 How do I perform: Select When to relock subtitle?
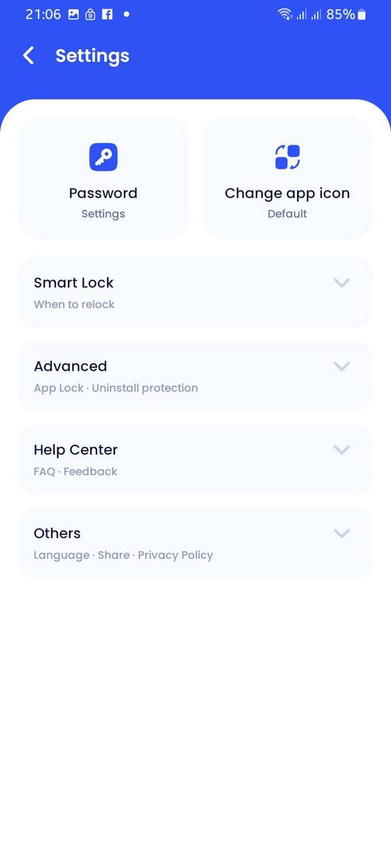tap(74, 304)
